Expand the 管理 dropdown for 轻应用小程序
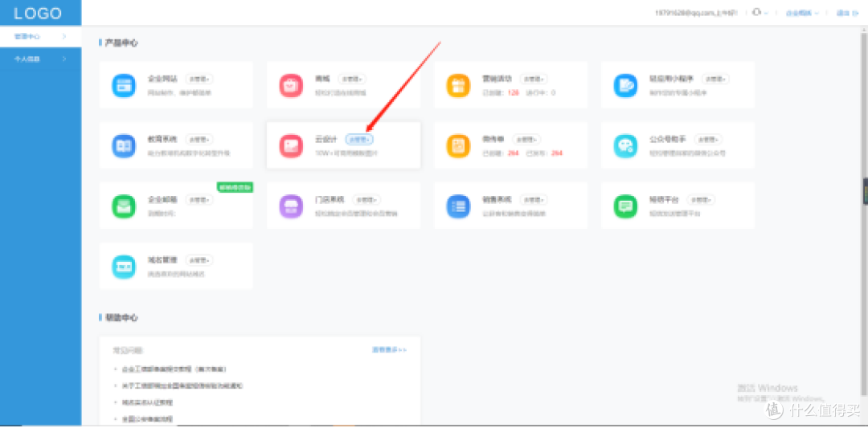The width and height of the screenshot is (868, 428). tap(715, 79)
